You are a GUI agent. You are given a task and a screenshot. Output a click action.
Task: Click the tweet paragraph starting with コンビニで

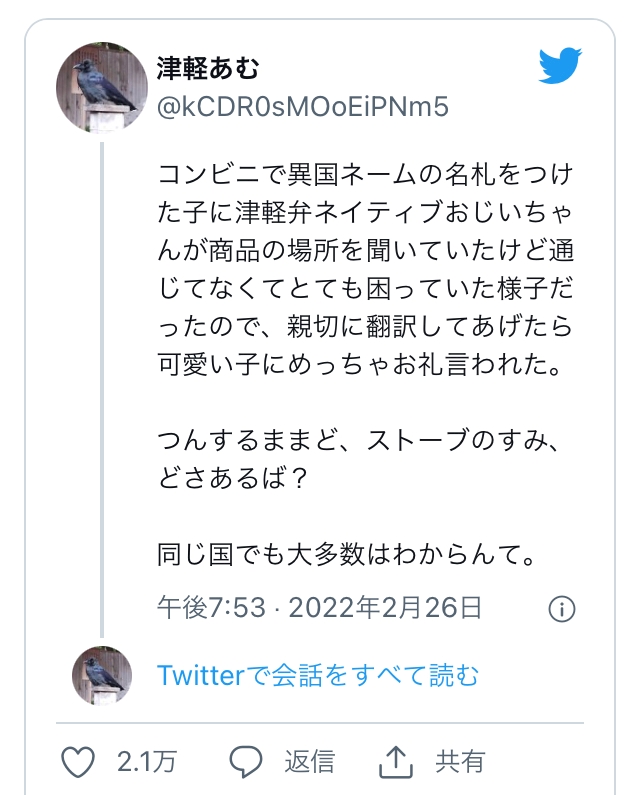(365, 269)
